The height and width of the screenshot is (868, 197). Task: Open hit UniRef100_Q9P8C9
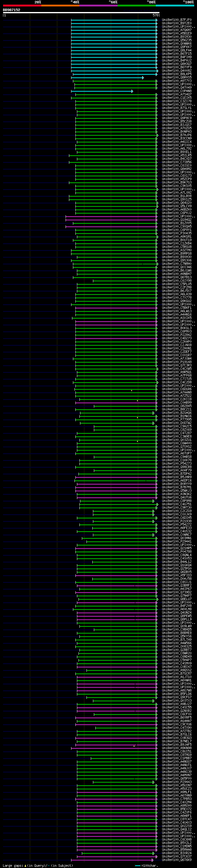coord(176,118)
